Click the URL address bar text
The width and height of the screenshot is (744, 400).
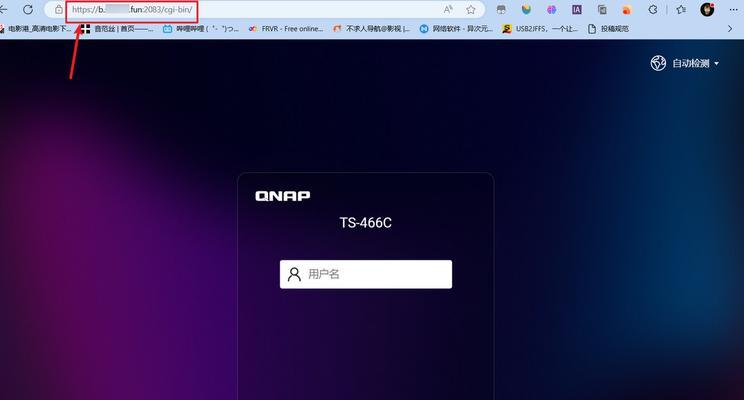point(132,9)
